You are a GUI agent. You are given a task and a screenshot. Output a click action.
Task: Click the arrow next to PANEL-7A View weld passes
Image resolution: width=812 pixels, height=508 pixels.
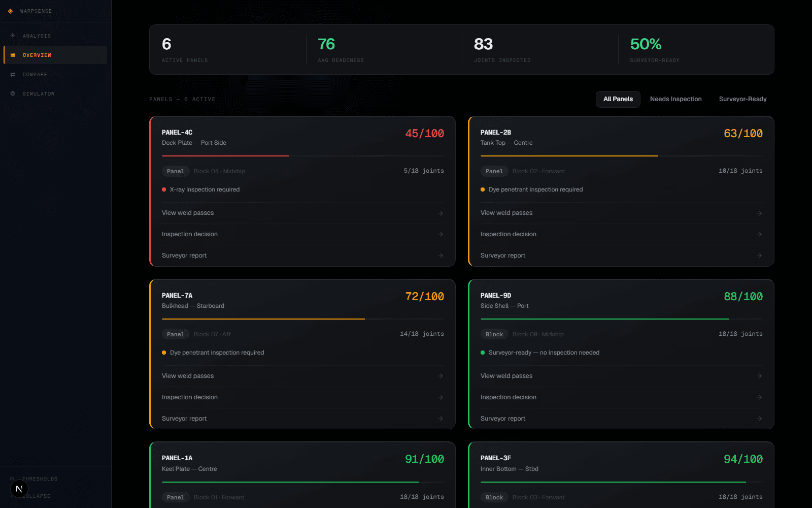point(441,376)
